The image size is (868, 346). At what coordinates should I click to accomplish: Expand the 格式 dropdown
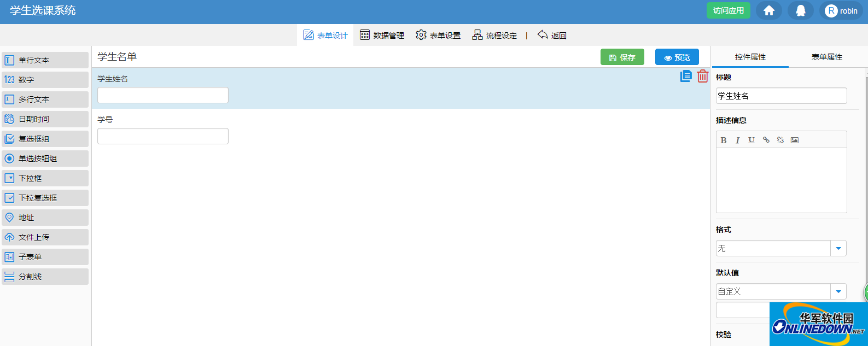[x=838, y=249]
